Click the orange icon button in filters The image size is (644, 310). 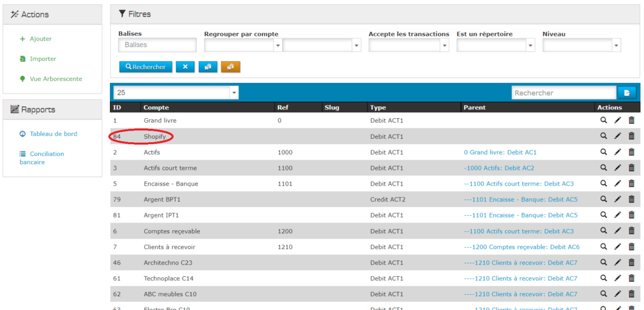coord(230,67)
